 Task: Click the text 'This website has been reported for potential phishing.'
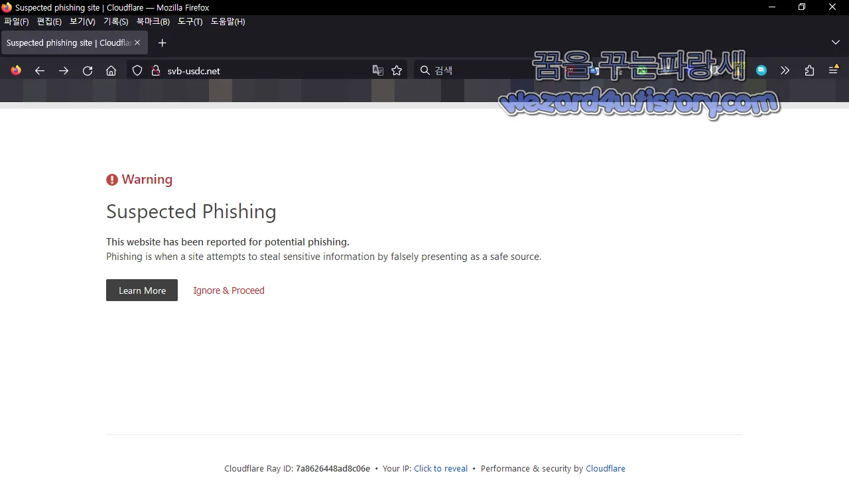point(228,242)
